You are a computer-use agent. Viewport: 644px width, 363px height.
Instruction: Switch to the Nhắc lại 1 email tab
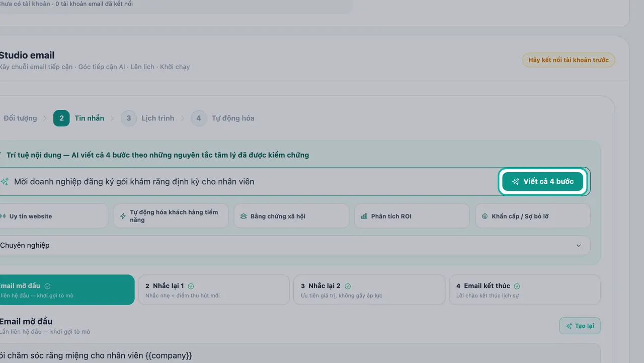coord(214,290)
